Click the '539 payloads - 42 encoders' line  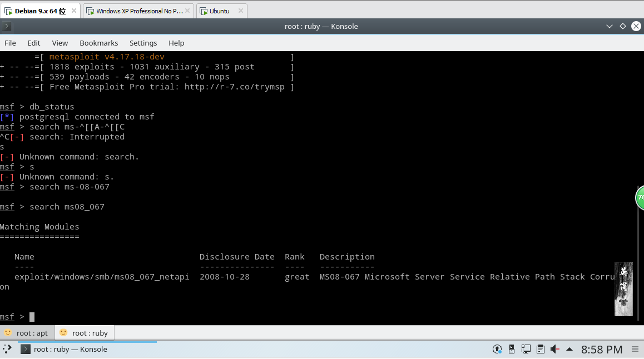[x=139, y=77]
